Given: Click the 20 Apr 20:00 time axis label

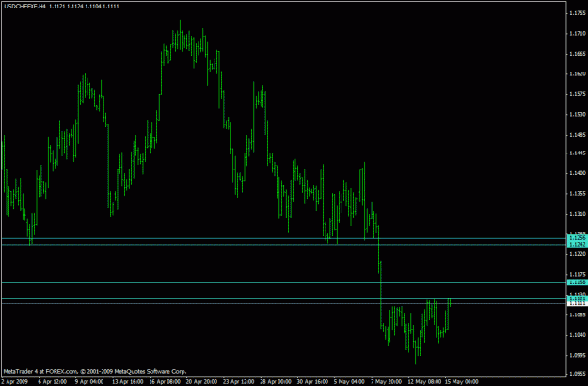Looking at the screenshot, I should coord(201,382).
